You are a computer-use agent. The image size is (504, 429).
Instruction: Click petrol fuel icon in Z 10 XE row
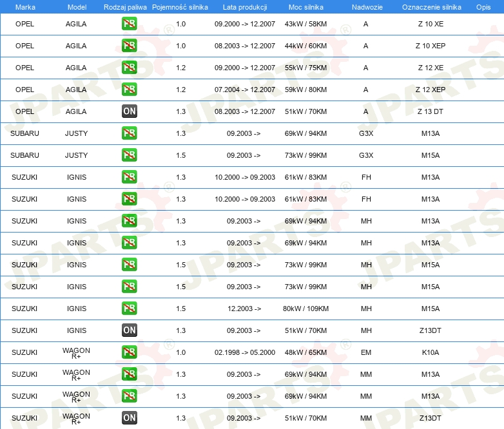[x=129, y=24]
